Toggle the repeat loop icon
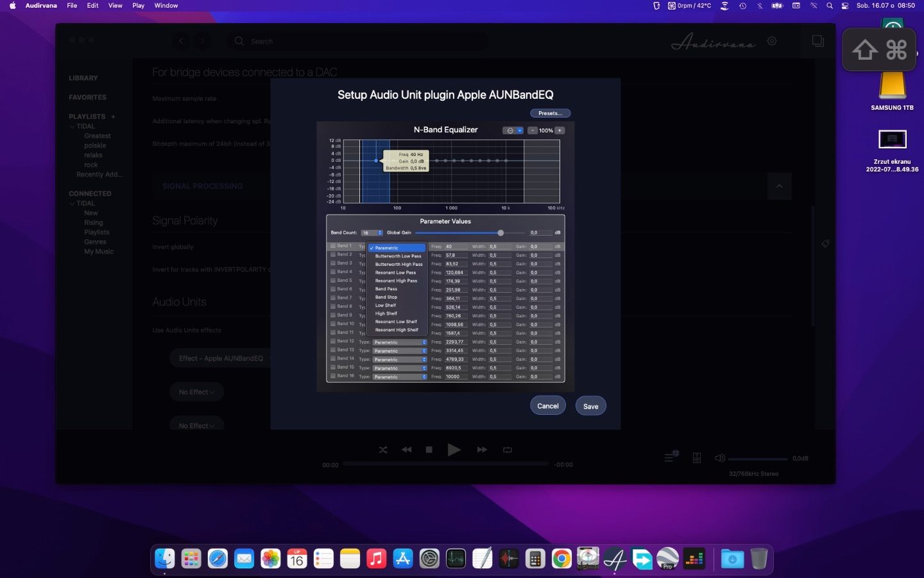The height and width of the screenshot is (578, 924). tap(508, 450)
